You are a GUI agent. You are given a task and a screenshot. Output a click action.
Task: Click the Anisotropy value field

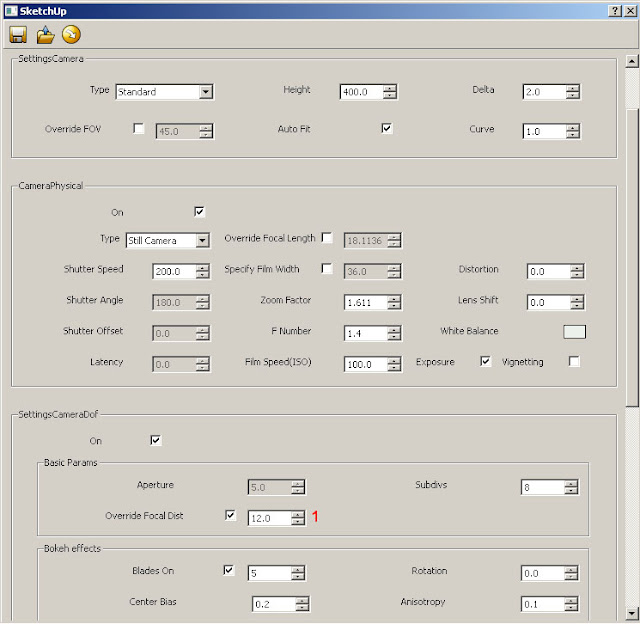click(x=543, y=604)
